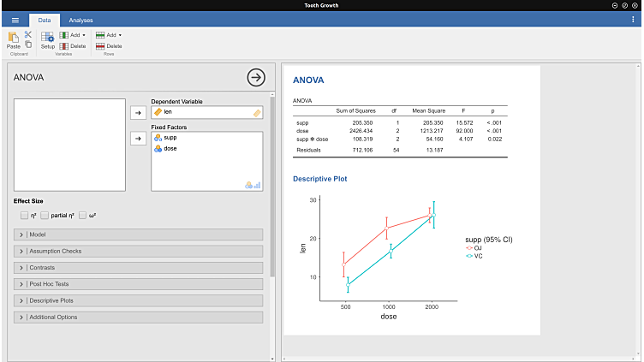Select the Data tab

click(45, 20)
